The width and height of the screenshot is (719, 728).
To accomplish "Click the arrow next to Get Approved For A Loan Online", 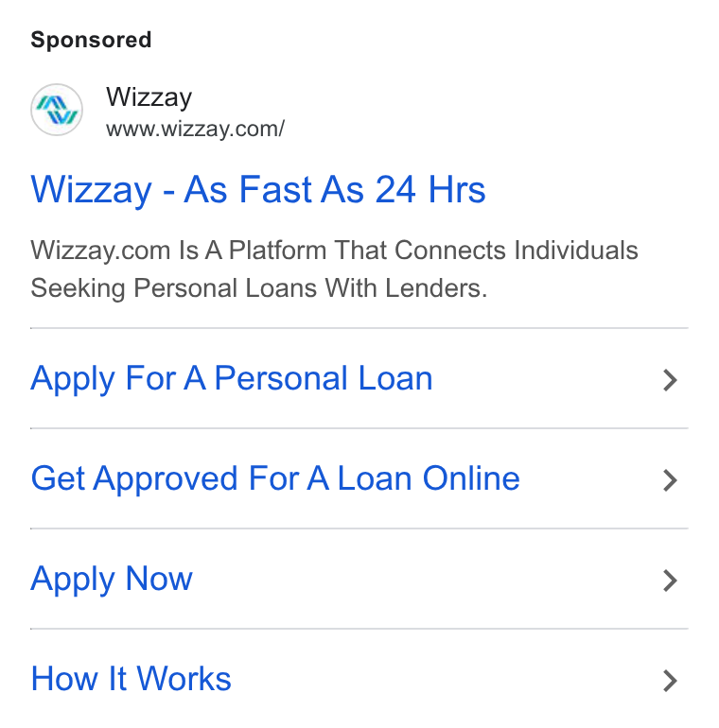I will 670,480.
